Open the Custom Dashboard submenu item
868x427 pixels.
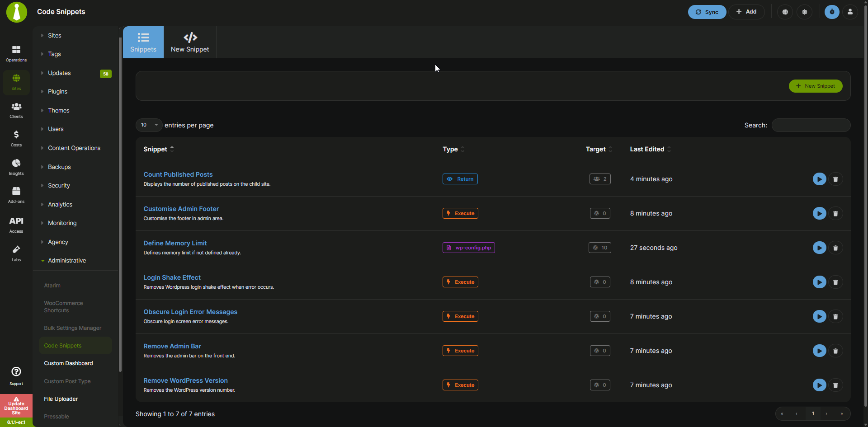(68, 363)
